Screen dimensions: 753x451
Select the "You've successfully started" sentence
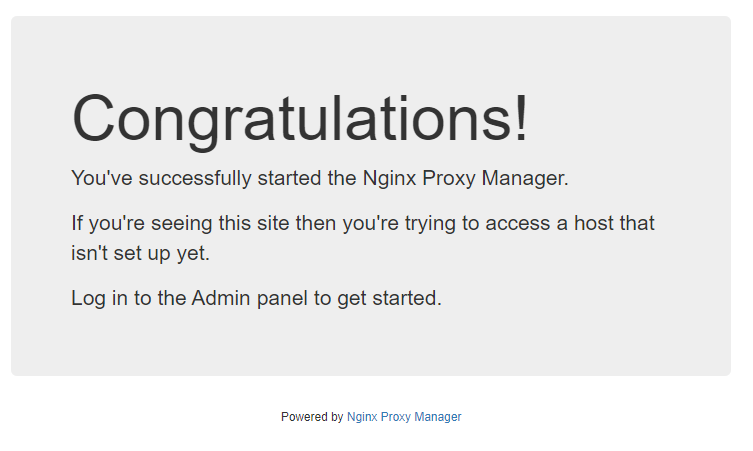(x=320, y=179)
